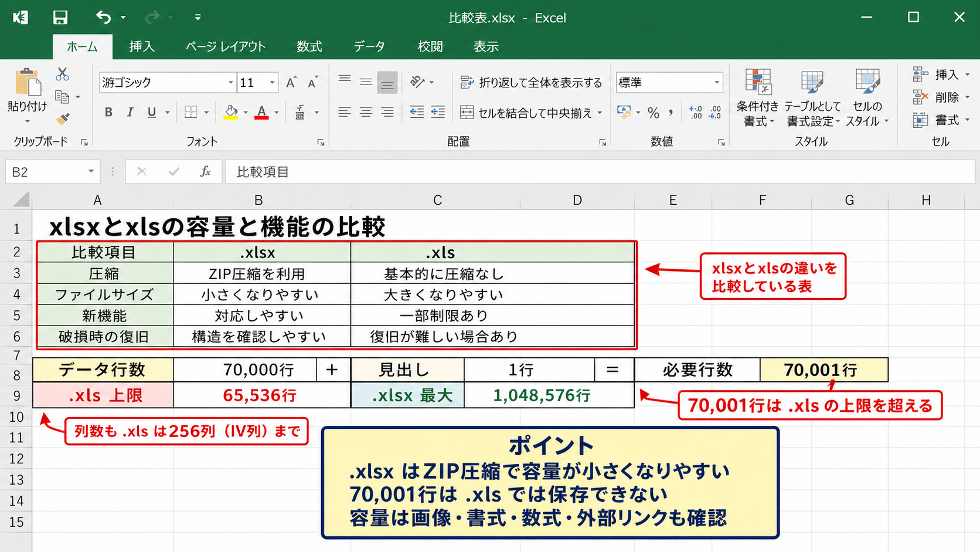
Task: Click the Insert Function fx icon
Action: click(205, 172)
